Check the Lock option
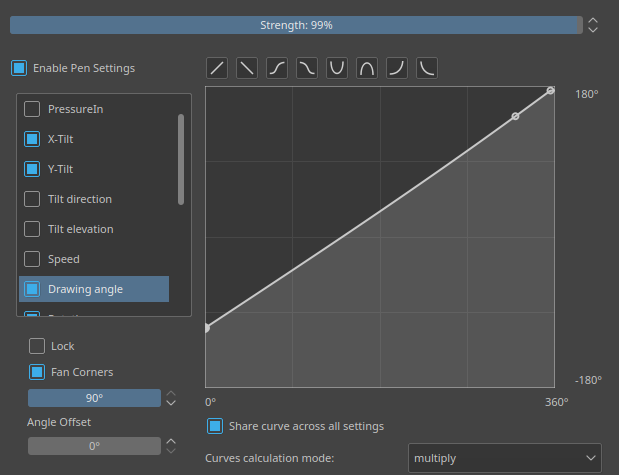619x475 pixels. point(37,346)
